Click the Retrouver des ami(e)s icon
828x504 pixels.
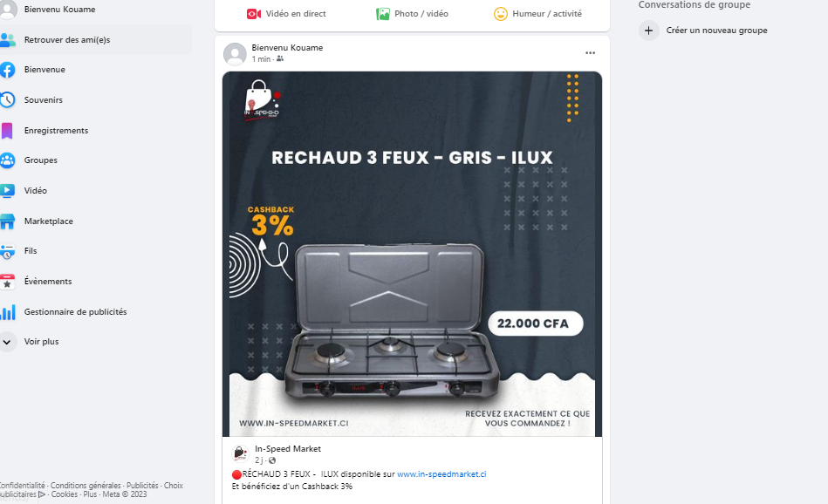(x=7, y=39)
